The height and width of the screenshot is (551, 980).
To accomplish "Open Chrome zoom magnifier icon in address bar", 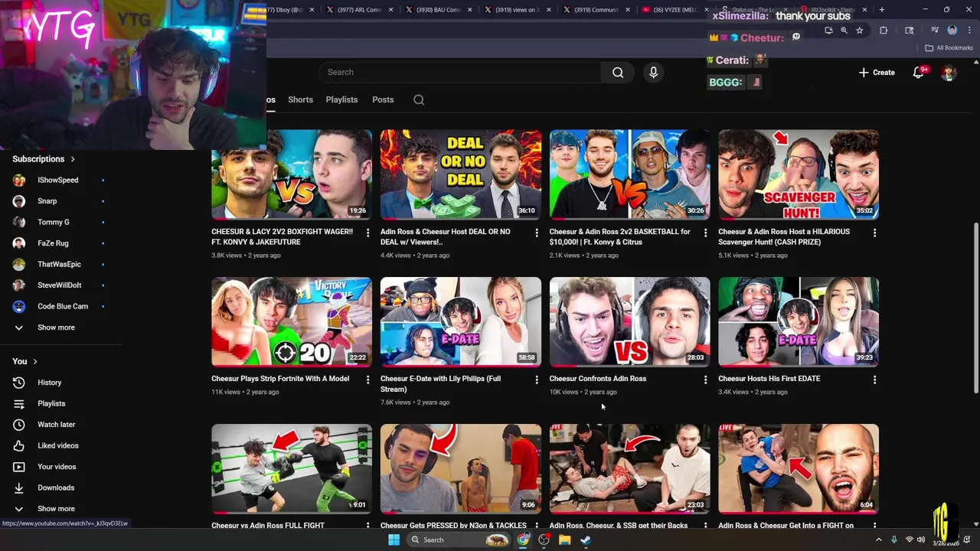I will [x=844, y=31].
